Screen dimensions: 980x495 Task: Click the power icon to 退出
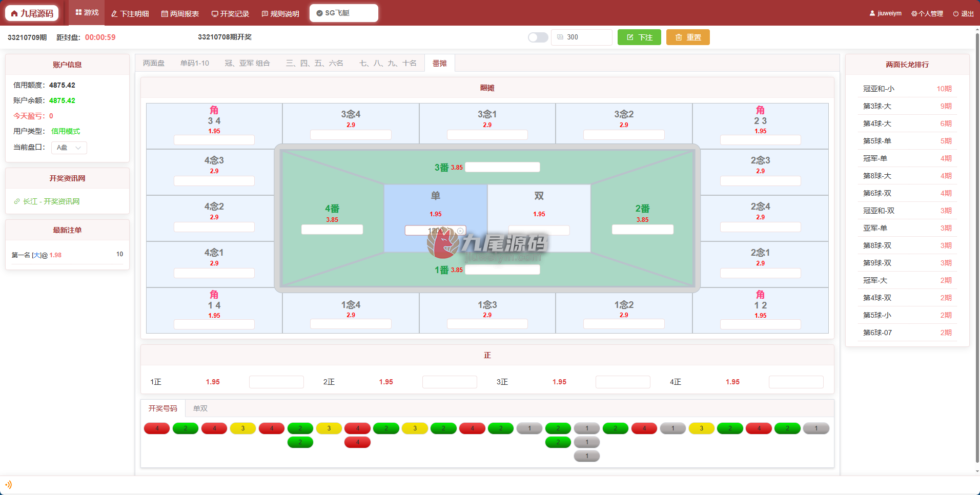click(956, 14)
